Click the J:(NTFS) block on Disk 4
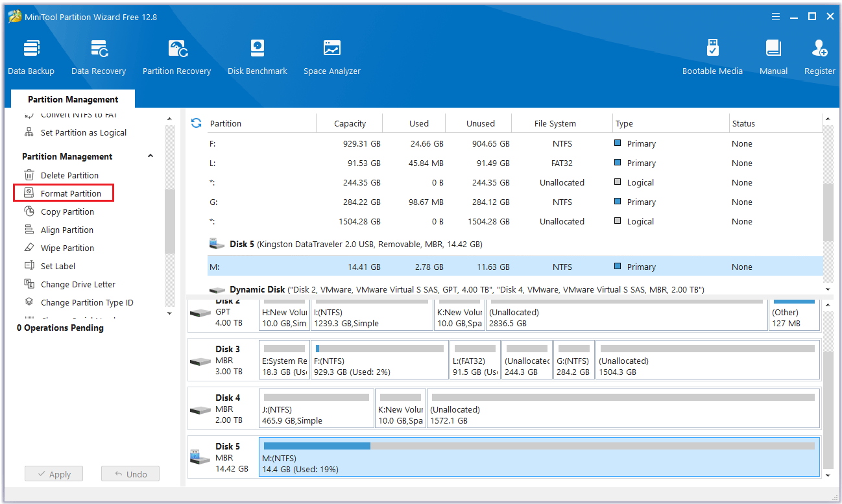 tap(317, 409)
